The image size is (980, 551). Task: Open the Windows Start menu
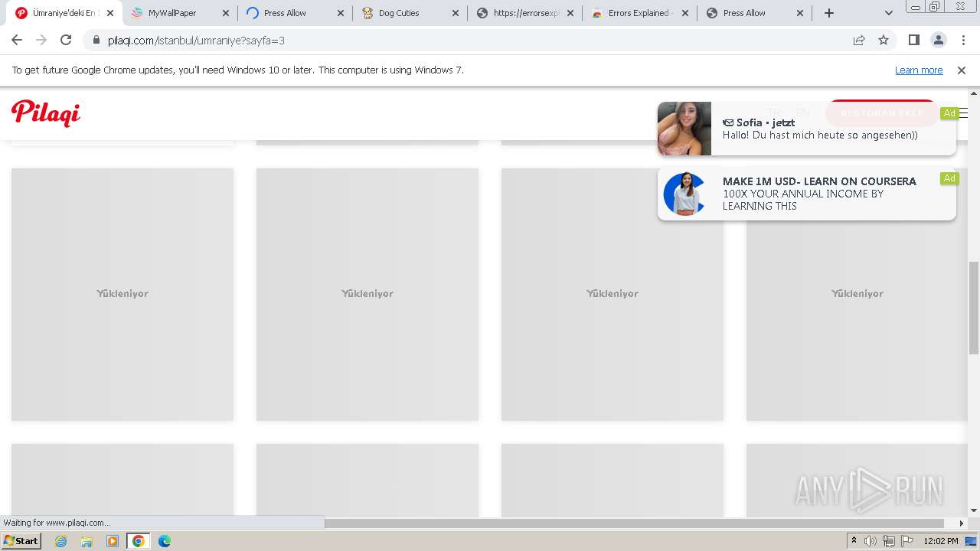[x=21, y=540]
